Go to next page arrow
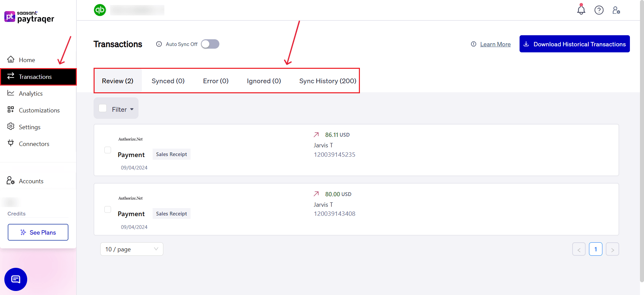 (612, 249)
